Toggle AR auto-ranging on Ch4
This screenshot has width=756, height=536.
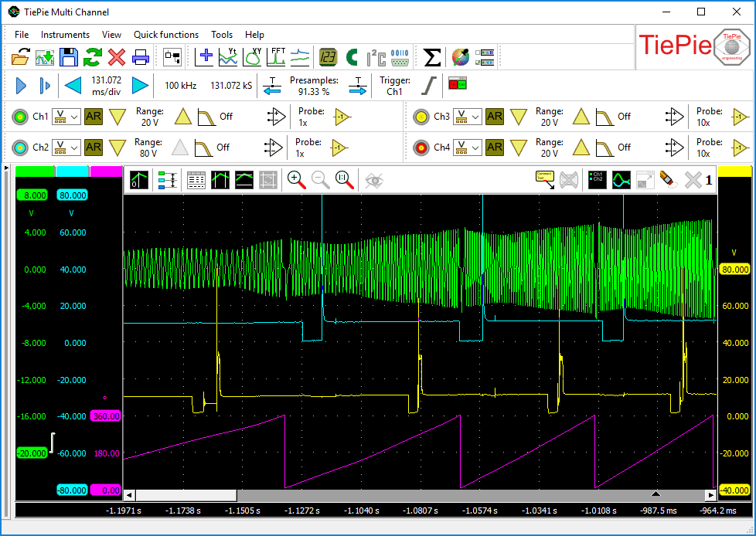pyautogui.click(x=495, y=147)
